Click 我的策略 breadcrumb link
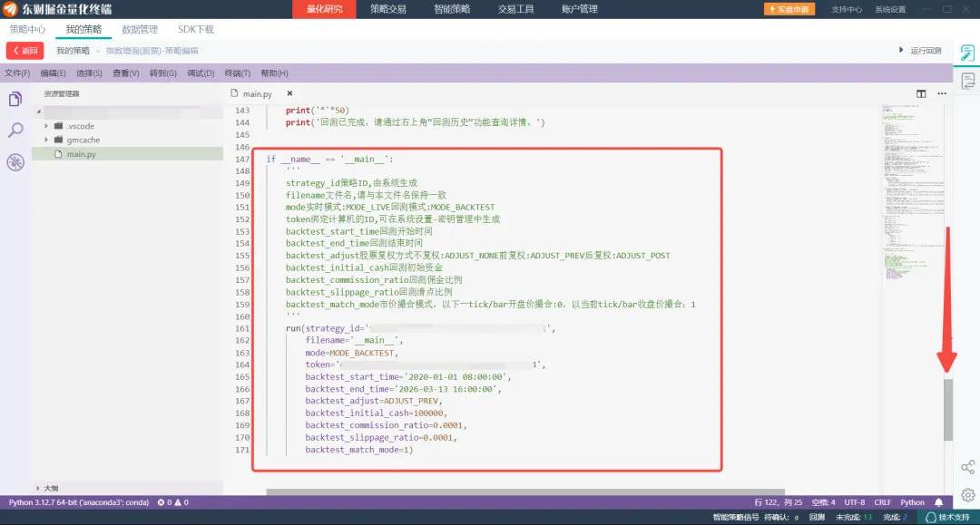The height and width of the screenshot is (525, 980). [x=73, y=51]
